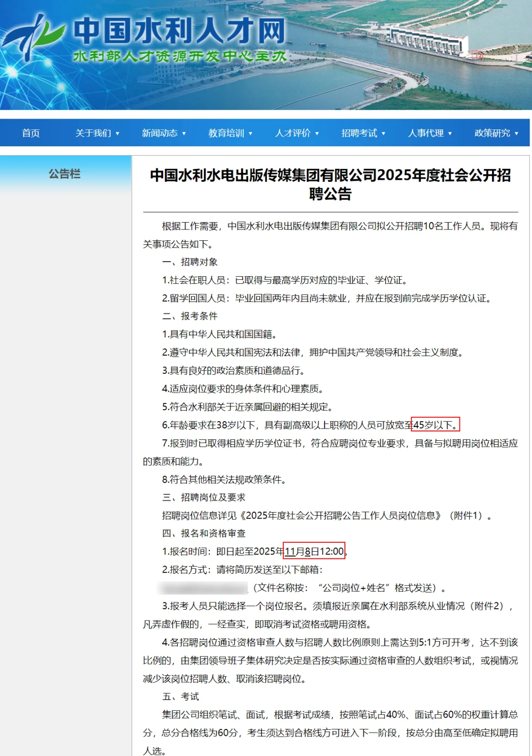
Task: Open the 招聘考试 menu
Action: (359, 133)
